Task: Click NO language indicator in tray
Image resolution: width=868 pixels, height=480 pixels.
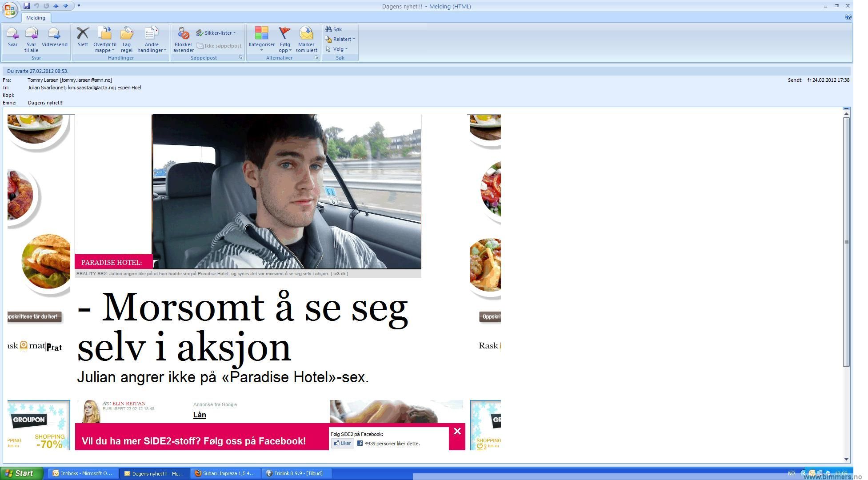Action: pos(792,473)
